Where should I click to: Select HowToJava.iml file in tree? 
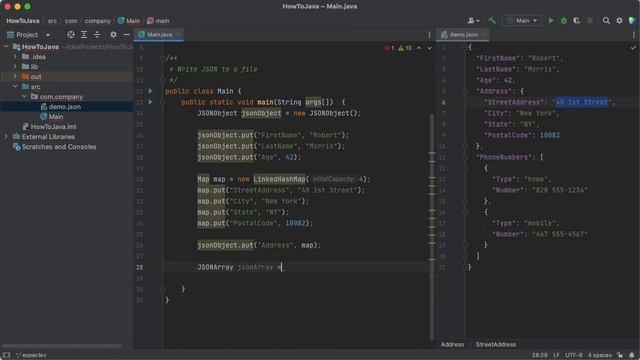click(53, 127)
